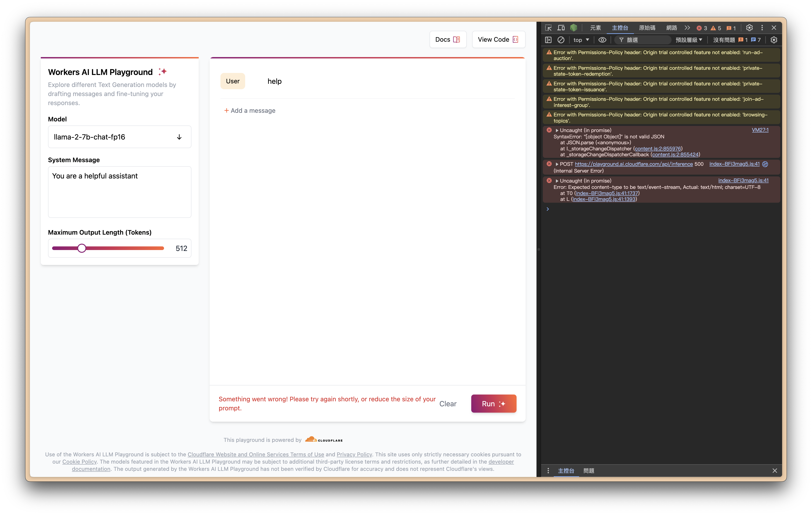This screenshot has width=812, height=515.
Task: Click the Maximum Output Length slider handle
Action: (82, 248)
